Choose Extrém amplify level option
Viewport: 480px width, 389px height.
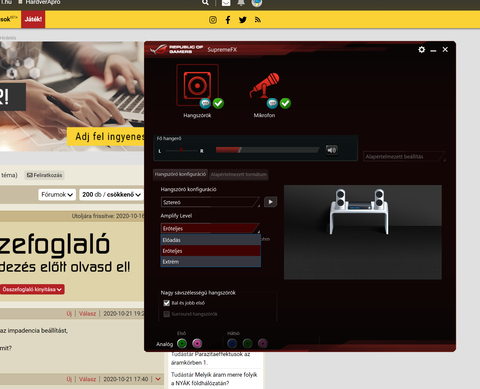tap(211, 262)
